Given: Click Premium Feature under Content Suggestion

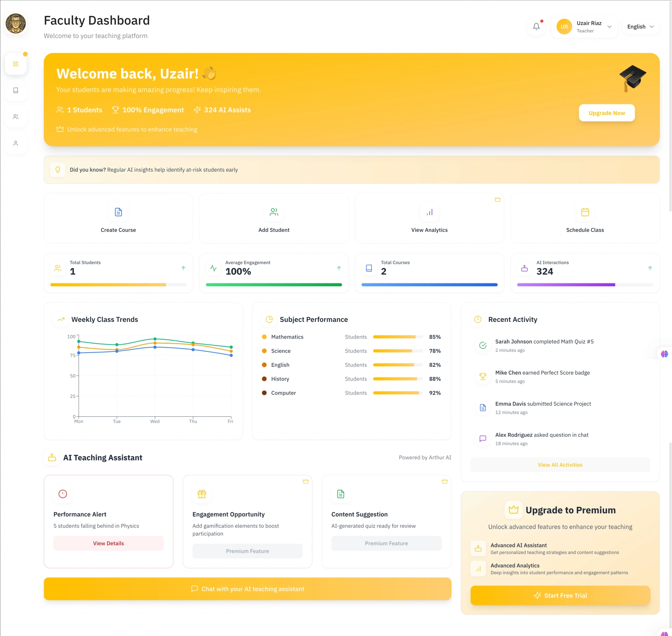Looking at the screenshot, I should pyautogui.click(x=386, y=543).
